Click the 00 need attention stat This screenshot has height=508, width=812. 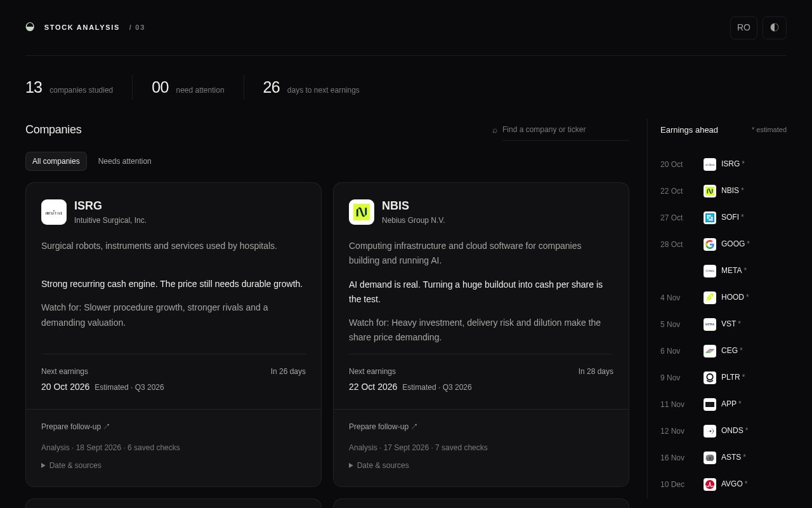click(x=188, y=88)
